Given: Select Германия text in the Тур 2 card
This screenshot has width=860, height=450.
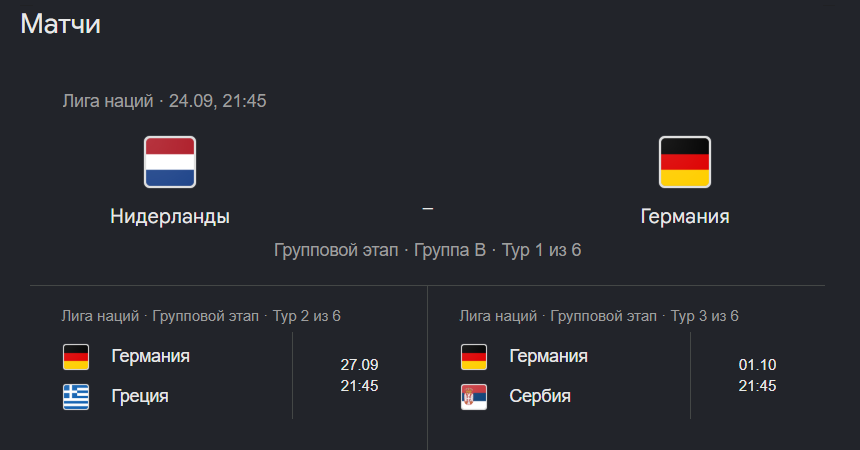Looking at the screenshot, I should [x=150, y=356].
